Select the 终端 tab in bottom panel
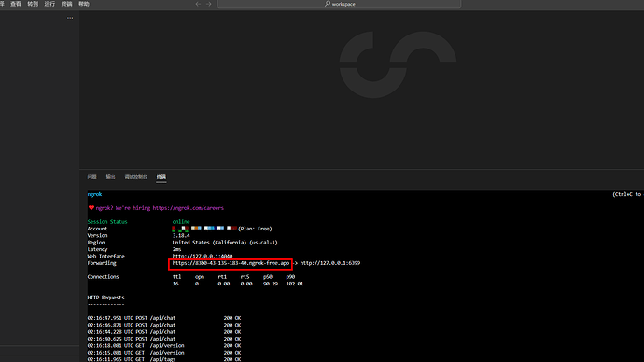 (x=161, y=177)
